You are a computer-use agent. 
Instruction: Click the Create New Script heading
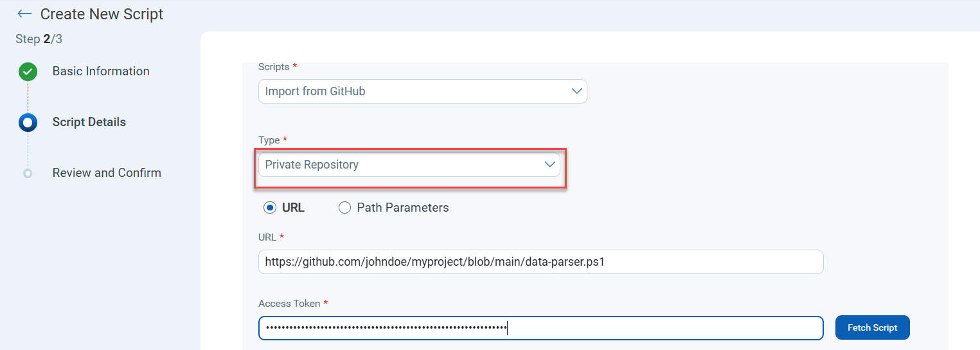pos(102,14)
